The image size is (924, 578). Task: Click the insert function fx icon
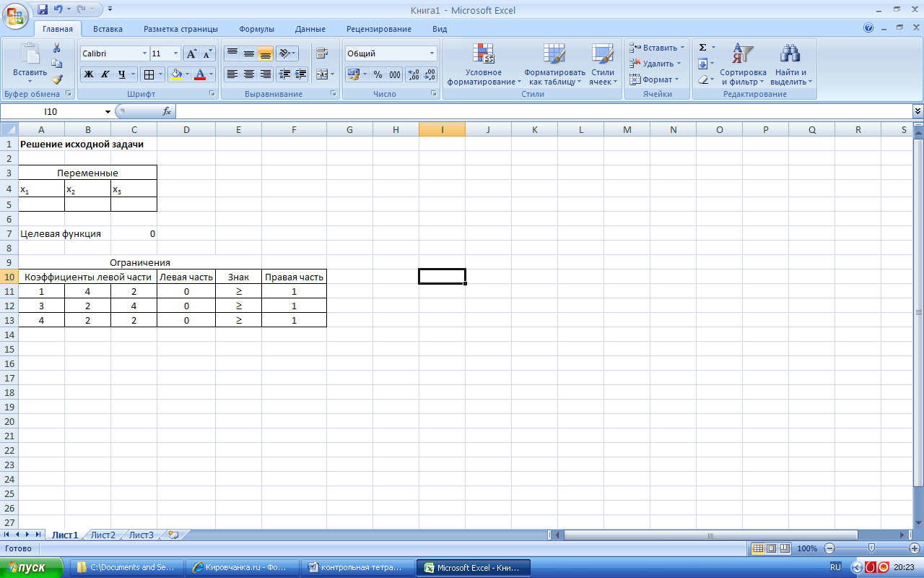(167, 111)
